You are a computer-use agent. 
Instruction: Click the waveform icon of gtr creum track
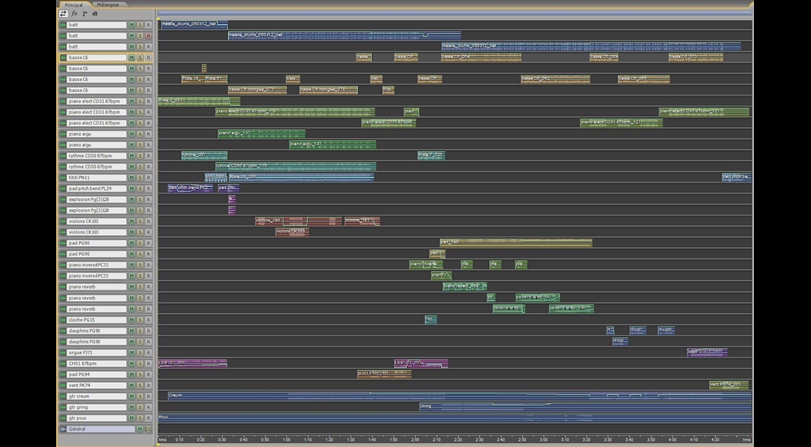click(63, 396)
